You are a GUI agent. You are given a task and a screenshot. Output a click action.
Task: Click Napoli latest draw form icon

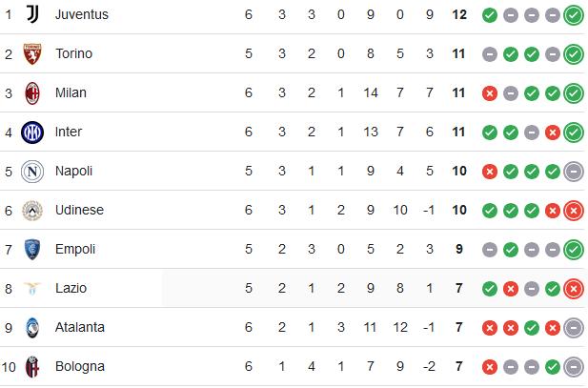(x=574, y=172)
